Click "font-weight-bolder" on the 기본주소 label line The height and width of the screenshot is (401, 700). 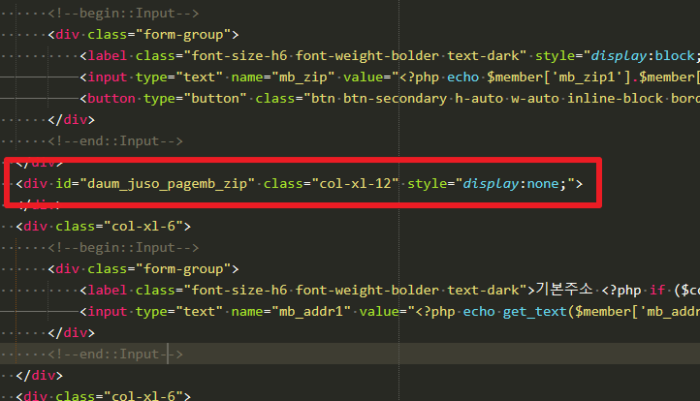coord(367,290)
